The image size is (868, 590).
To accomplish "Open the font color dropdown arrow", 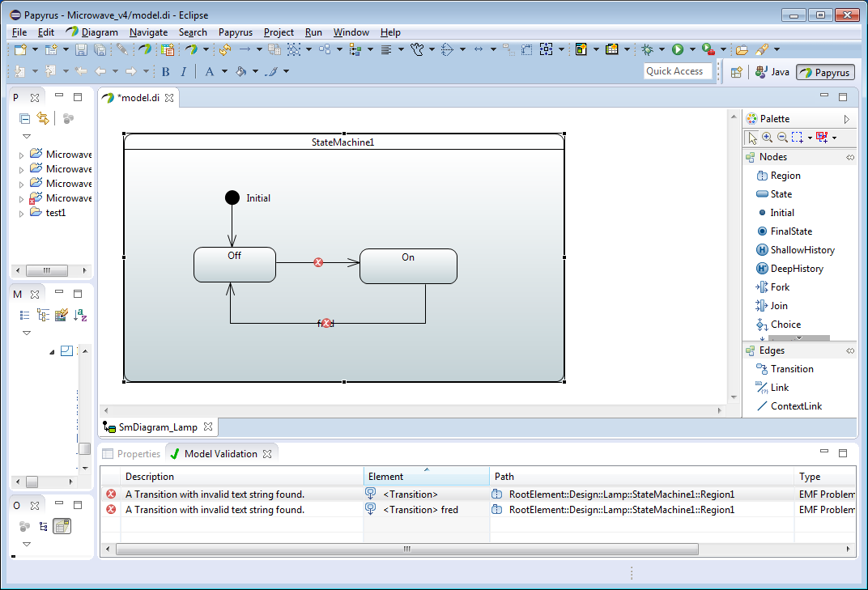I will [224, 71].
